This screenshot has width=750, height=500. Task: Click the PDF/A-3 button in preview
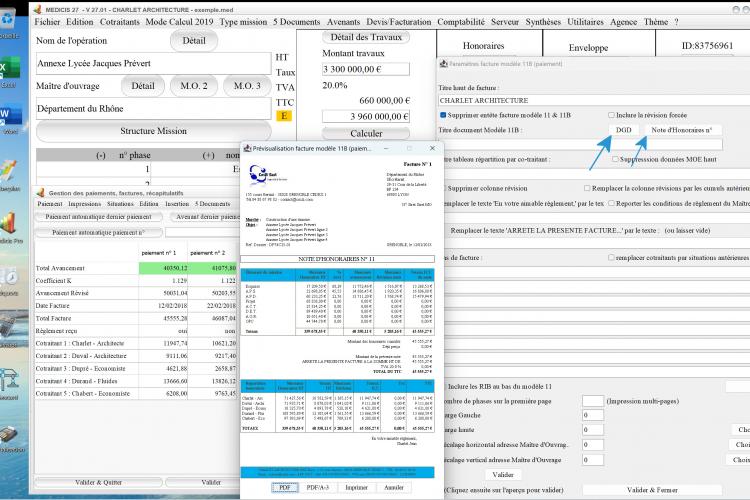point(318,488)
